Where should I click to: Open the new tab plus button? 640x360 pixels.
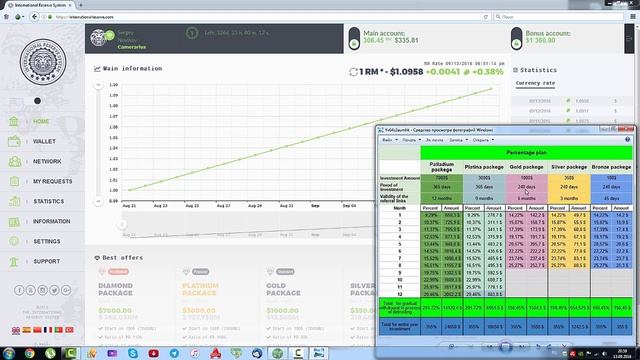point(81,5)
